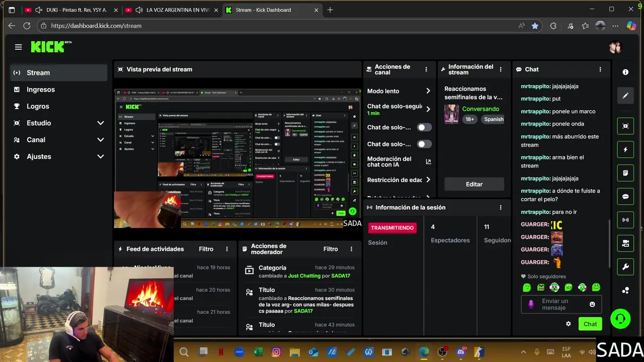This screenshot has height=362, width=644.
Task: Click the TRANSMITIENDO status badge
Action: (392, 228)
